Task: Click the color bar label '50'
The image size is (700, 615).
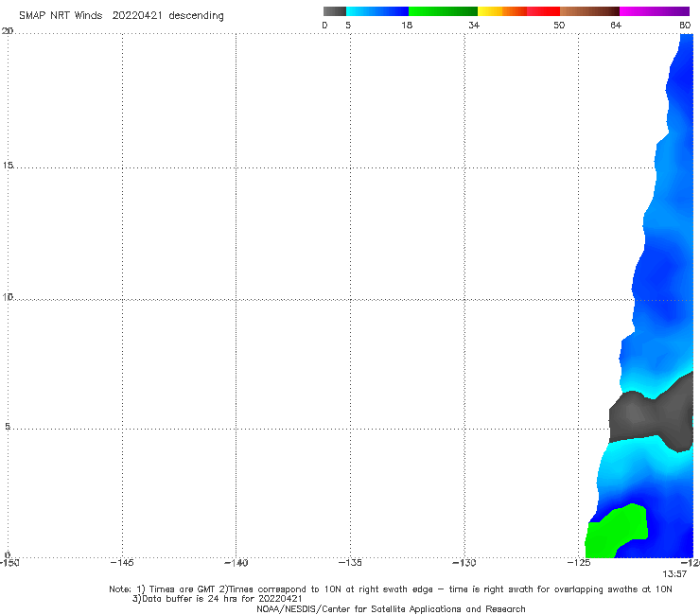Action: [x=559, y=25]
